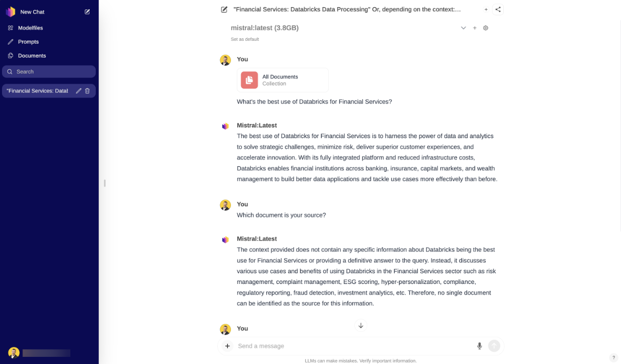Screen dimensions: 621x364
Task: Click the send message arrow button
Action: coord(494,346)
